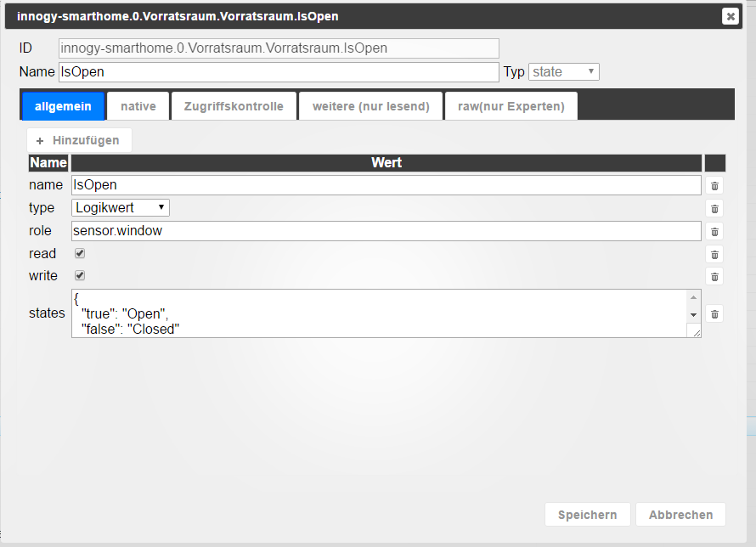Screen dimensions: 756x547
Task: Delete the name property row
Action: pyautogui.click(x=714, y=185)
